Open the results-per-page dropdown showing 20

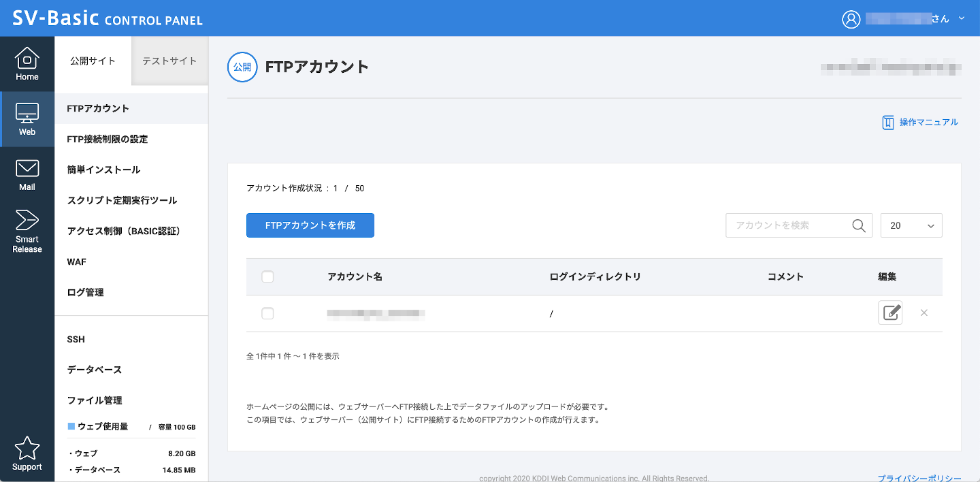pos(911,225)
